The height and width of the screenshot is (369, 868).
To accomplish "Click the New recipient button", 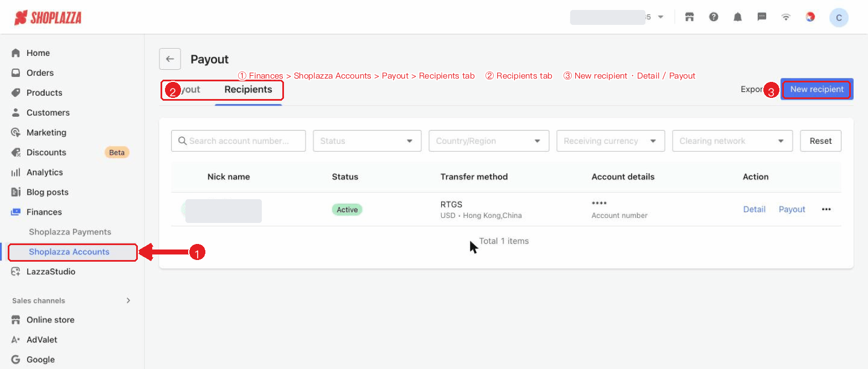I will click(x=817, y=89).
